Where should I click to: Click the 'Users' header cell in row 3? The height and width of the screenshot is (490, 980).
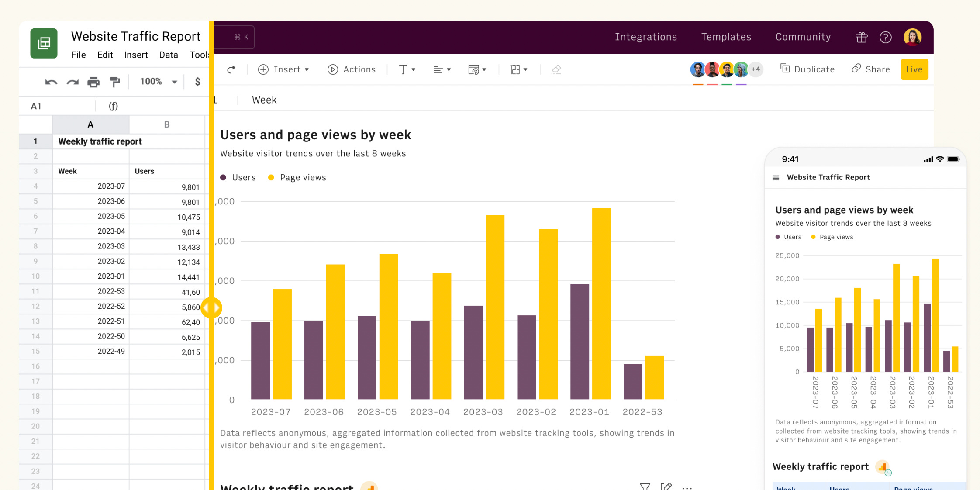[x=167, y=171]
